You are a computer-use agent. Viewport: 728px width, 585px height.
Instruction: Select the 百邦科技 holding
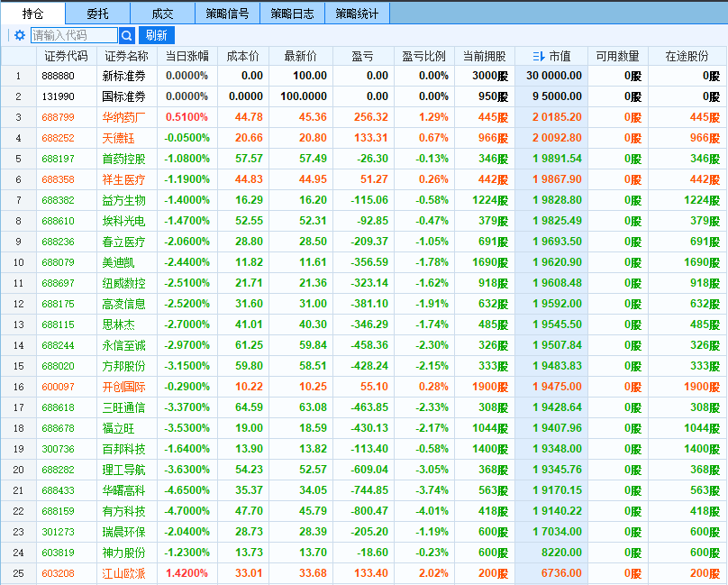tap(124, 449)
